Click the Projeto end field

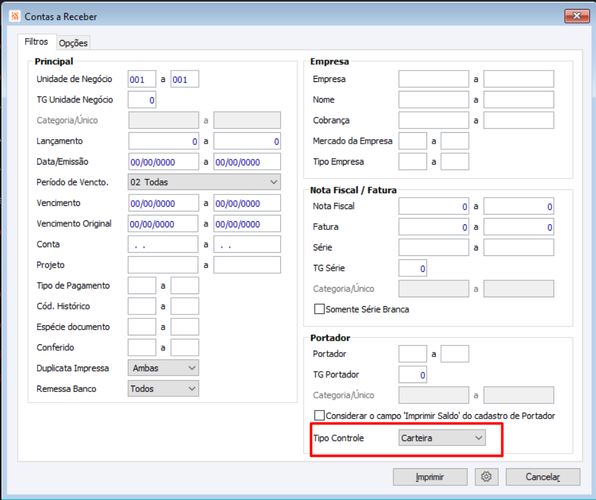tap(247, 265)
